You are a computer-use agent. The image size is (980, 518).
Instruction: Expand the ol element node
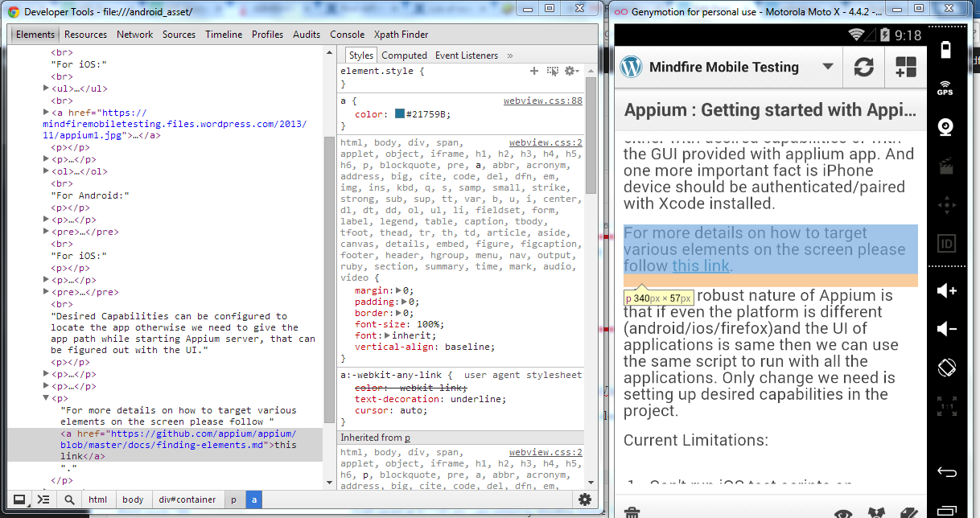point(46,171)
